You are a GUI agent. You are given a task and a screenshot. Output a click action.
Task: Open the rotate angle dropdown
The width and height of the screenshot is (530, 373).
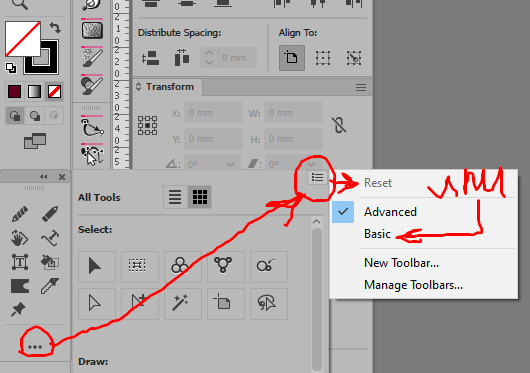(x=231, y=164)
